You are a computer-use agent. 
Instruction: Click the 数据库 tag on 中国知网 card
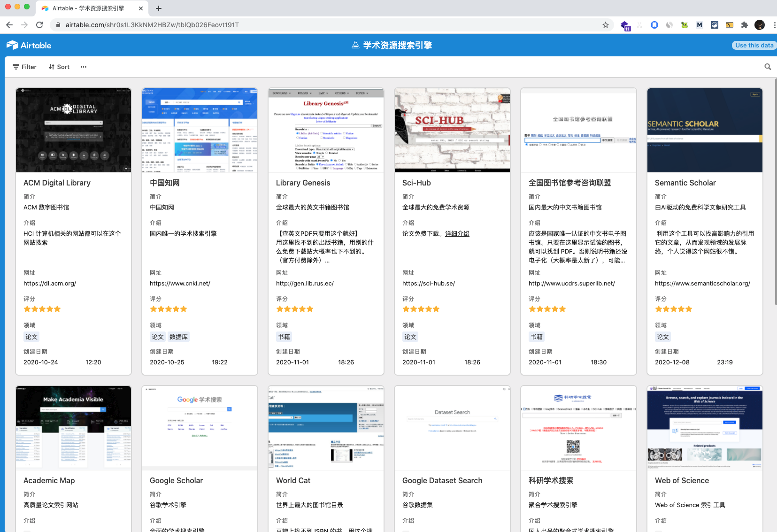click(x=178, y=337)
